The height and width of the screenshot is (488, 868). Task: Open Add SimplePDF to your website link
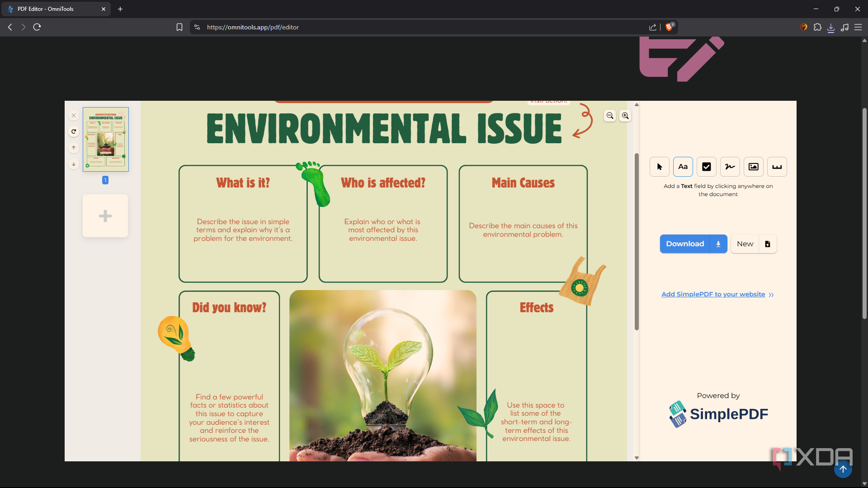(713, 294)
